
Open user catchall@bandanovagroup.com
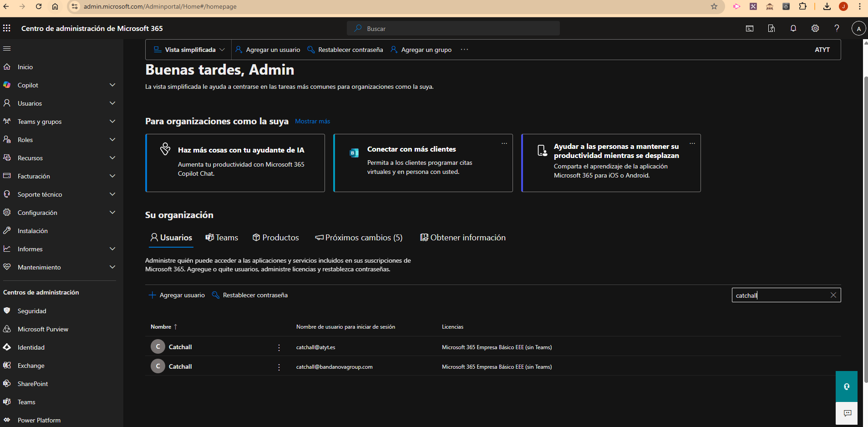pyautogui.click(x=334, y=367)
